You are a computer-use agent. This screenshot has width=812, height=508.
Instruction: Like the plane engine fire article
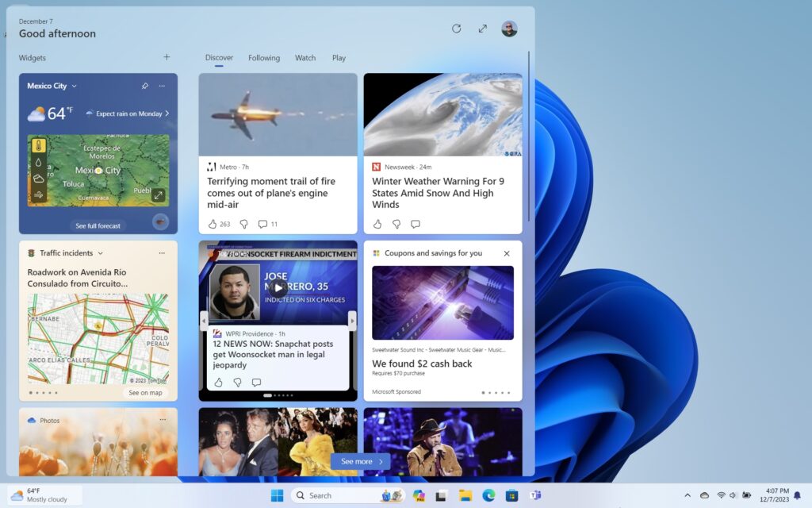[213, 224]
